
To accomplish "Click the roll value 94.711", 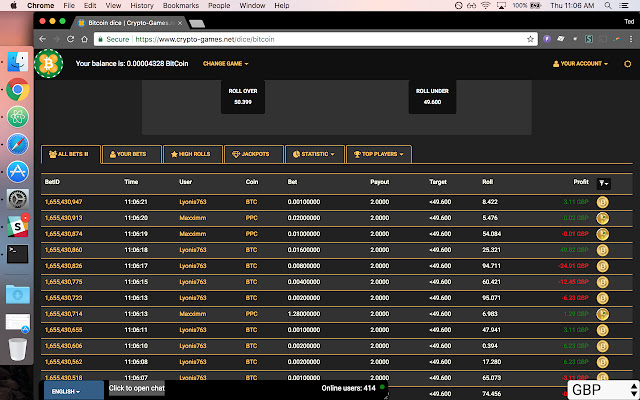I will (x=491, y=266).
